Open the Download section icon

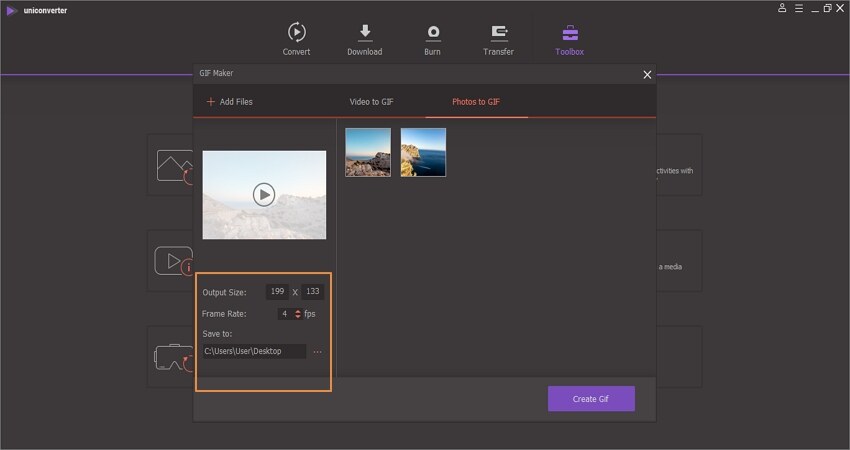click(x=364, y=32)
